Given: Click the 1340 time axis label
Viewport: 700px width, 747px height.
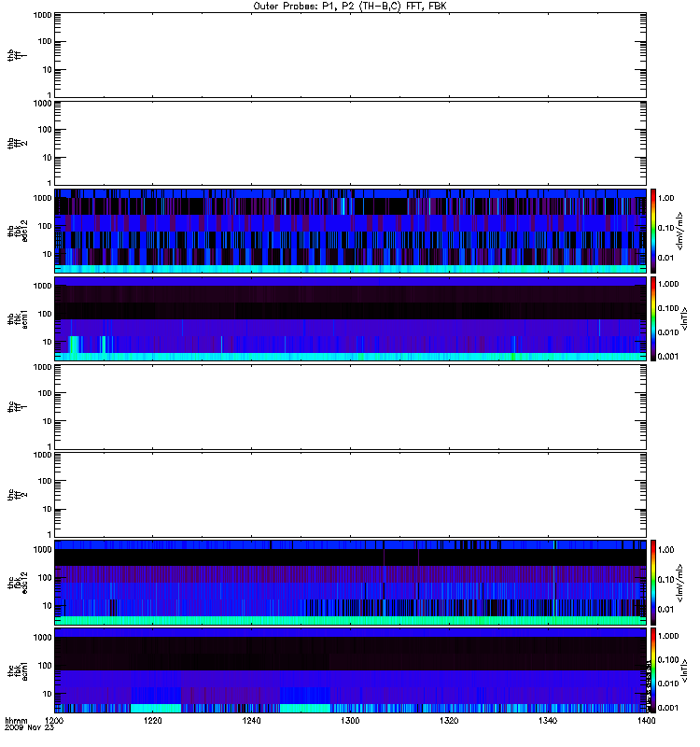Looking at the screenshot, I should click(548, 721).
